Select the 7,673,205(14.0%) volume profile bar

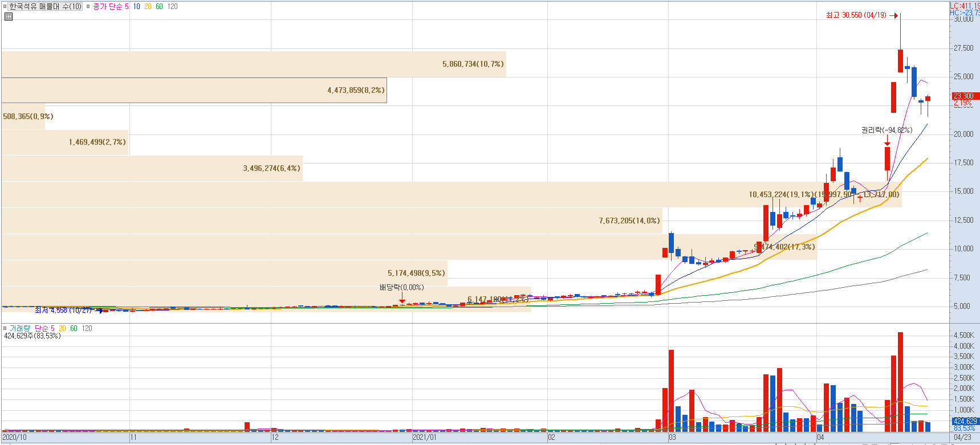click(x=332, y=221)
